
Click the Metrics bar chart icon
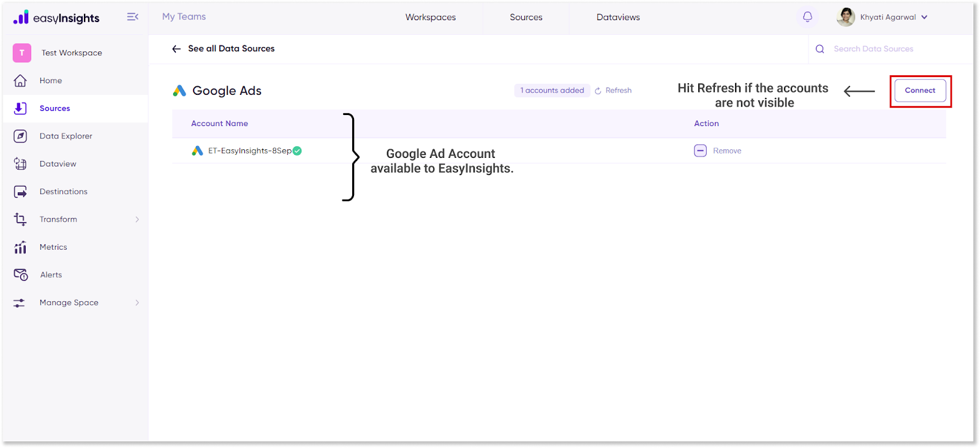[x=20, y=247]
